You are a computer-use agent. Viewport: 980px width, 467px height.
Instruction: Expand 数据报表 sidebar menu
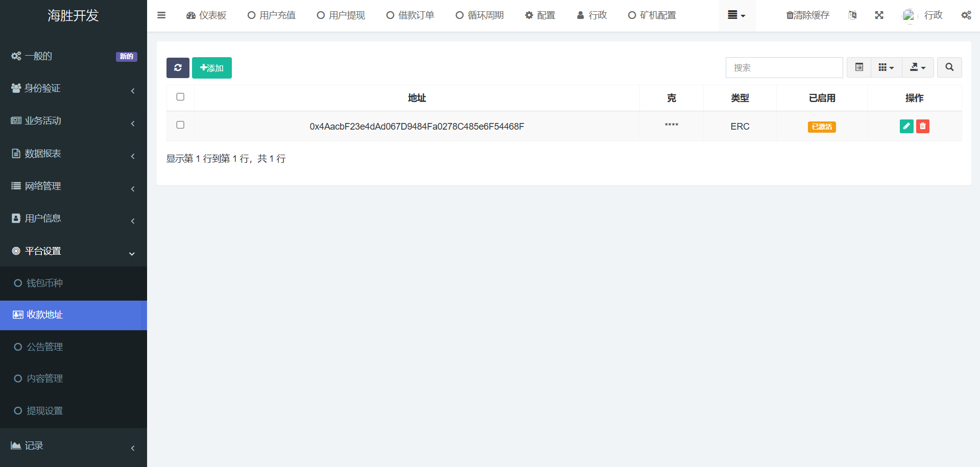coord(74,154)
